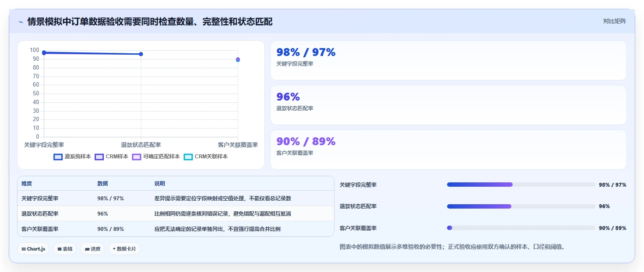Click the main title 情景模拟中订单数据验收
644x272 pixels.
(x=150, y=21)
